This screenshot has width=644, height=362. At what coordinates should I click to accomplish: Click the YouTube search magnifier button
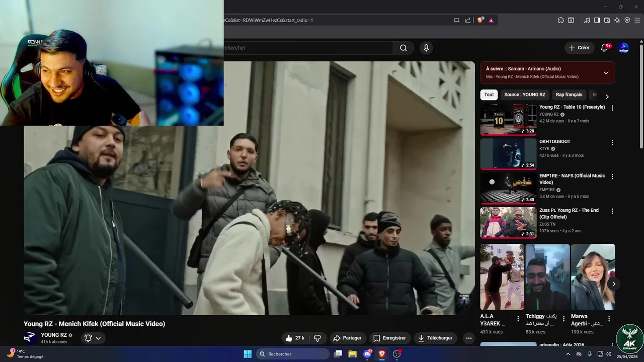[404, 48]
